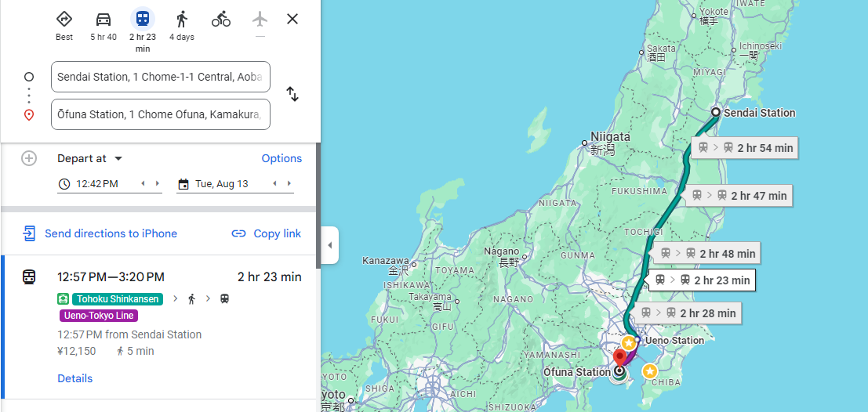Click starred saved place near Chiba
Screen dimensions: 868x412
pos(650,371)
